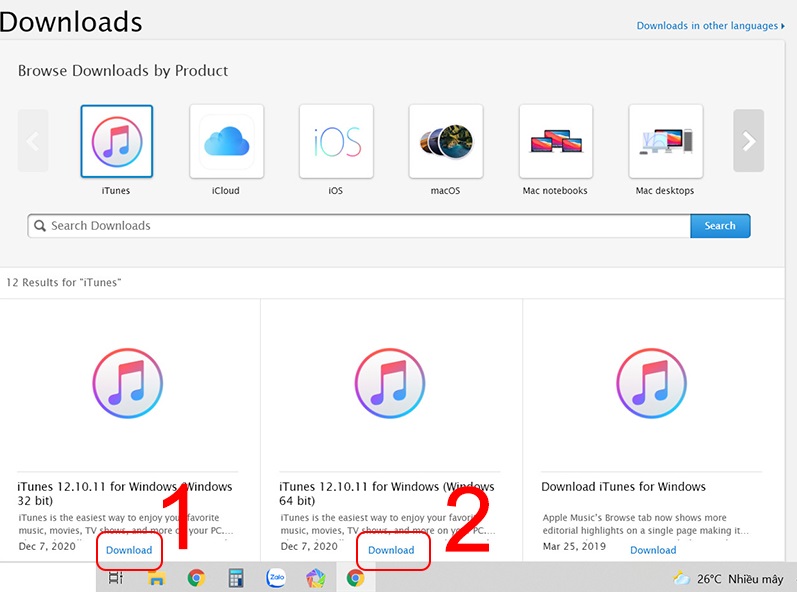
Task: Open Zalo from the taskbar
Action: pyautogui.click(x=276, y=578)
